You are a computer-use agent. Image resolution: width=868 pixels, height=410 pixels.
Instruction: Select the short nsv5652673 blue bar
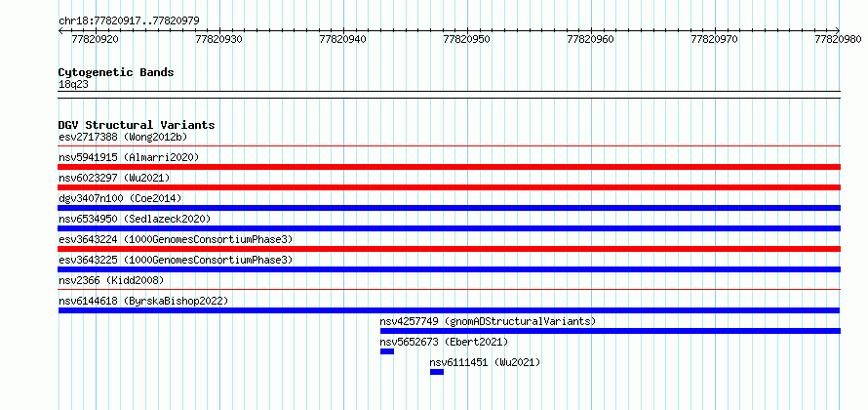(x=387, y=351)
